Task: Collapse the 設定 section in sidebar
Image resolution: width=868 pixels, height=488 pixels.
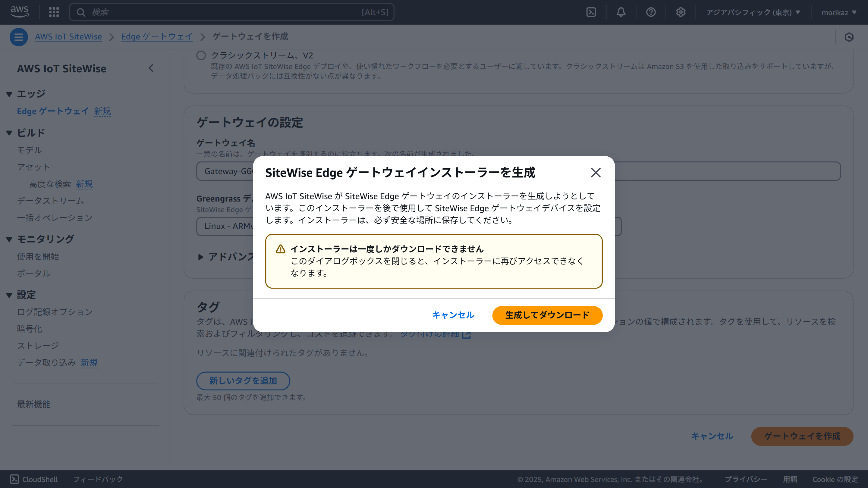Action: pyautogui.click(x=9, y=295)
